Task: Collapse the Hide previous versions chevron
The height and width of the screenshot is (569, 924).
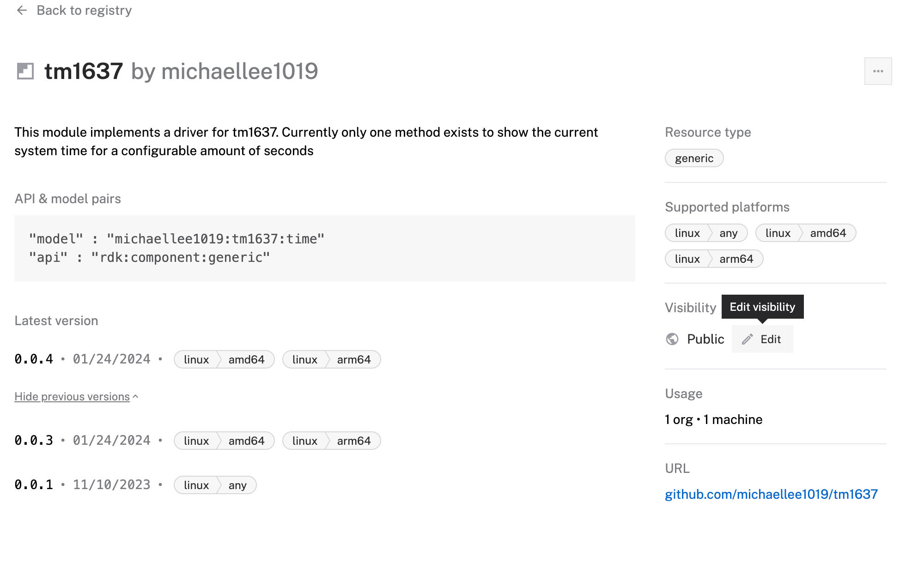Action: pyautogui.click(x=135, y=397)
